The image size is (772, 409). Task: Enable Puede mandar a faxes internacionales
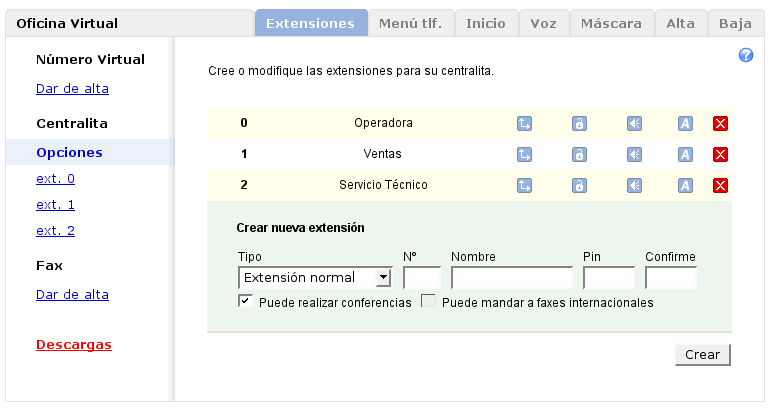(x=428, y=301)
